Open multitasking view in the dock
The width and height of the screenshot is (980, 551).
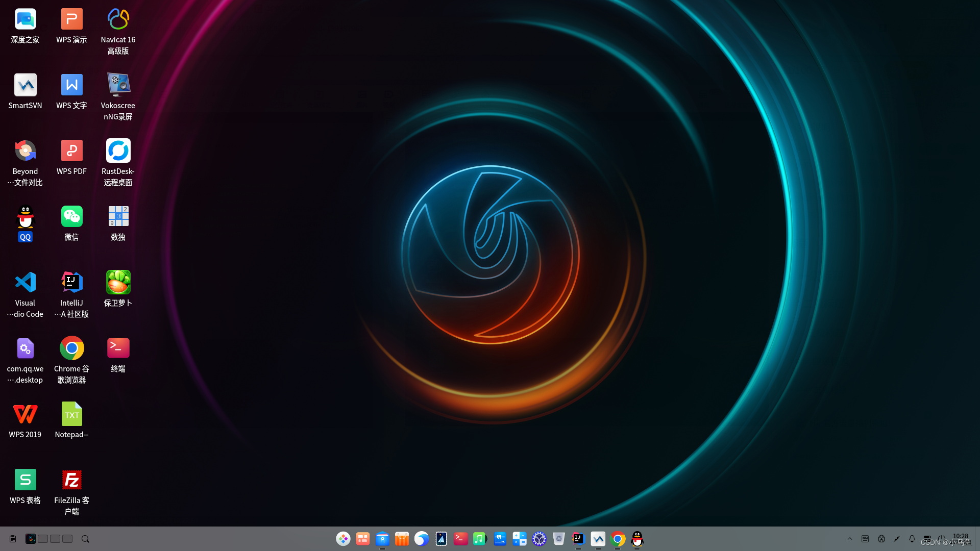(x=362, y=539)
